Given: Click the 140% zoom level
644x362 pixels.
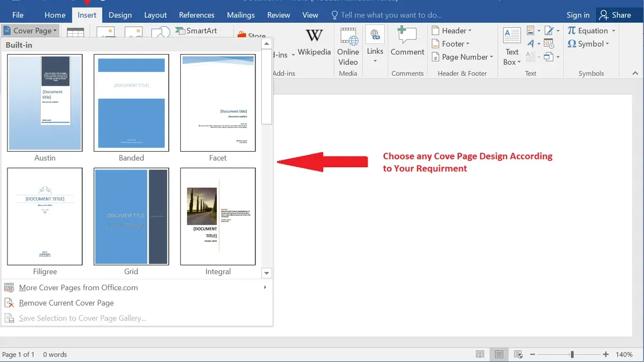Looking at the screenshot, I should click(x=624, y=354).
